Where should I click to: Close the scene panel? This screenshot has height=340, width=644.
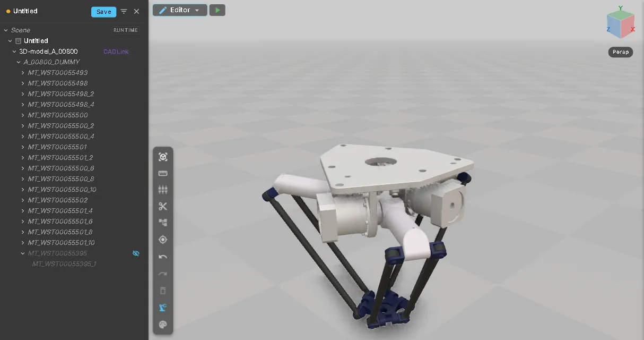[136, 11]
